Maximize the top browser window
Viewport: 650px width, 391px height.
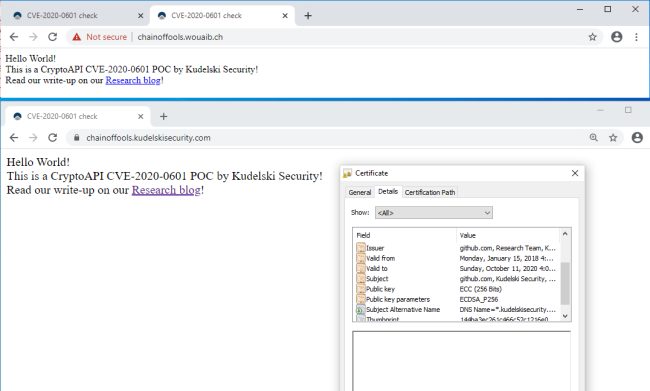coord(608,9)
